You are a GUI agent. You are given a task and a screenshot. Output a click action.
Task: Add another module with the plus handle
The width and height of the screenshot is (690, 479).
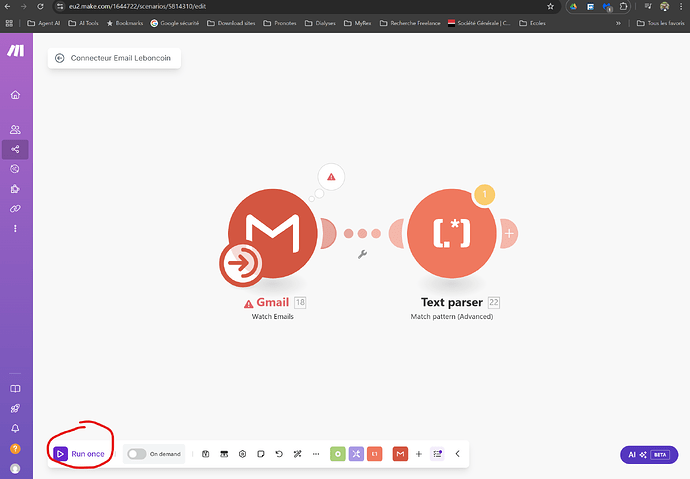[x=510, y=234]
